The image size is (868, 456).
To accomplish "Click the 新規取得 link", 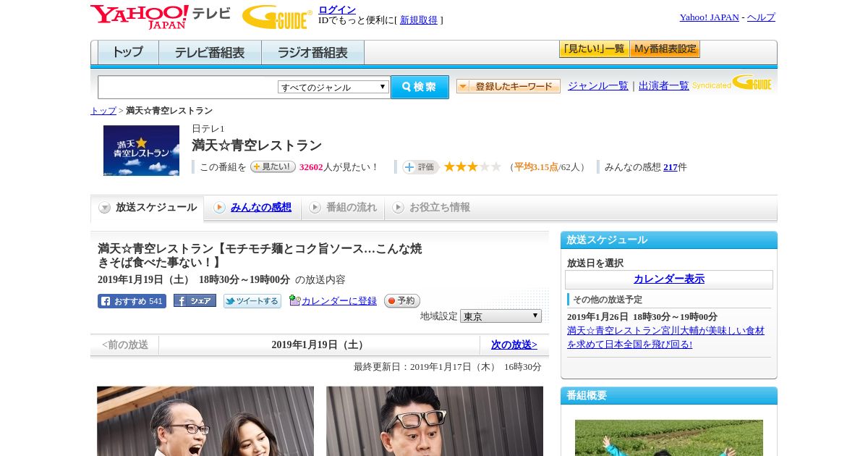I will 419,20.
